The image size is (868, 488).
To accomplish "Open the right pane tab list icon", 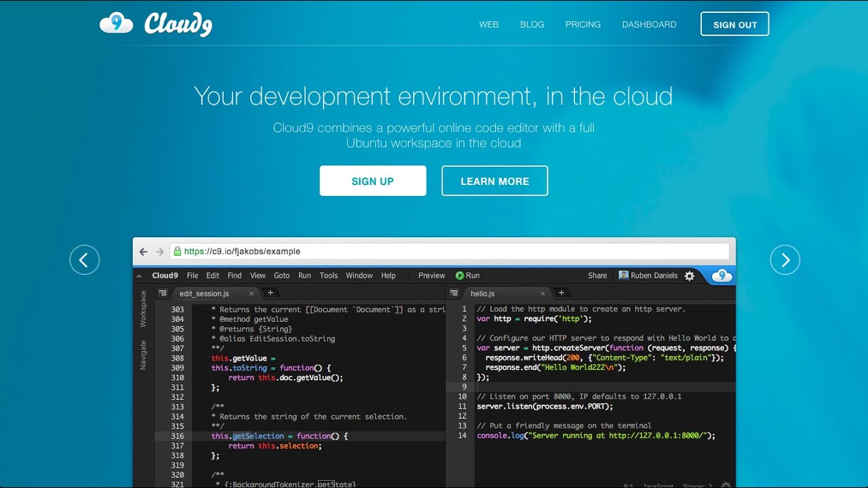I will coord(454,293).
